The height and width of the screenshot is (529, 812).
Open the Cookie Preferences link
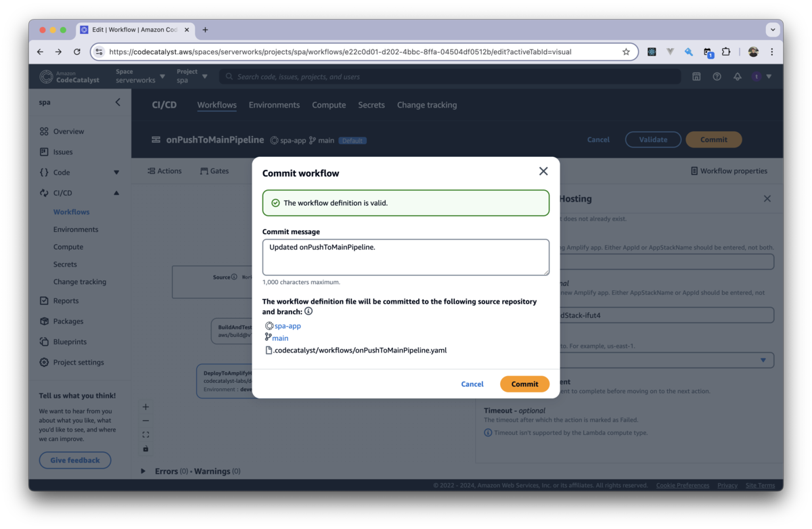tap(683, 485)
